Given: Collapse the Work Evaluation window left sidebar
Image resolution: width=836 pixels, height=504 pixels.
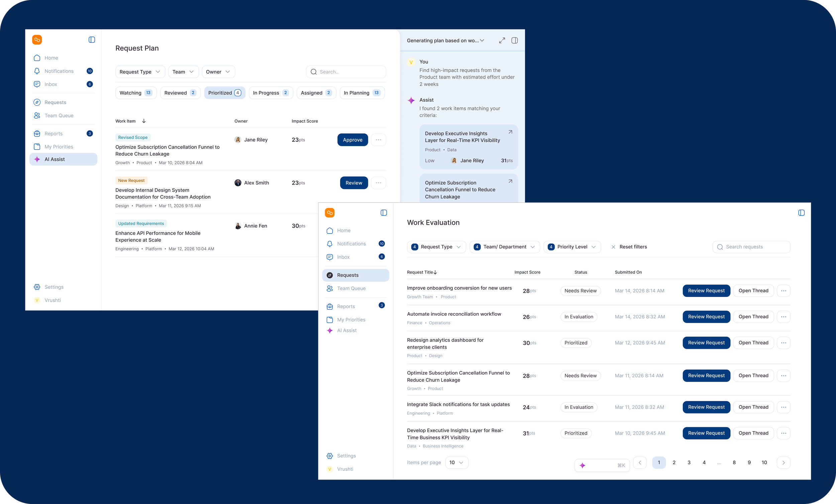Looking at the screenshot, I should [x=384, y=213].
